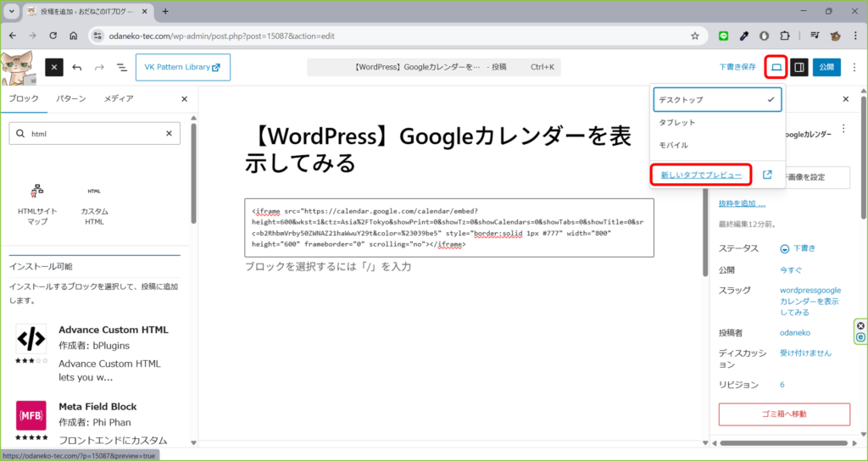The width and height of the screenshot is (868, 461).
Task: Open the editor options three-dot menu
Action: tap(854, 67)
